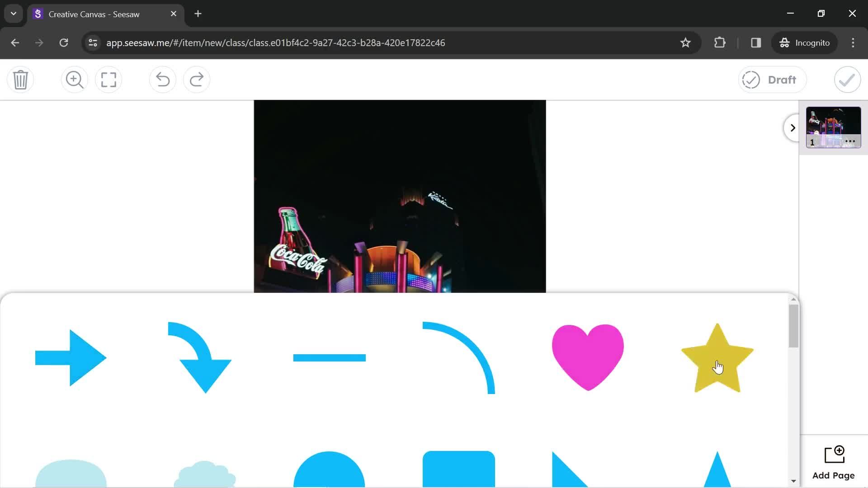Image resolution: width=868 pixels, height=488 pixels.
Task: Click the fullscreen expand icon
Action: click(x=108, y=79)
